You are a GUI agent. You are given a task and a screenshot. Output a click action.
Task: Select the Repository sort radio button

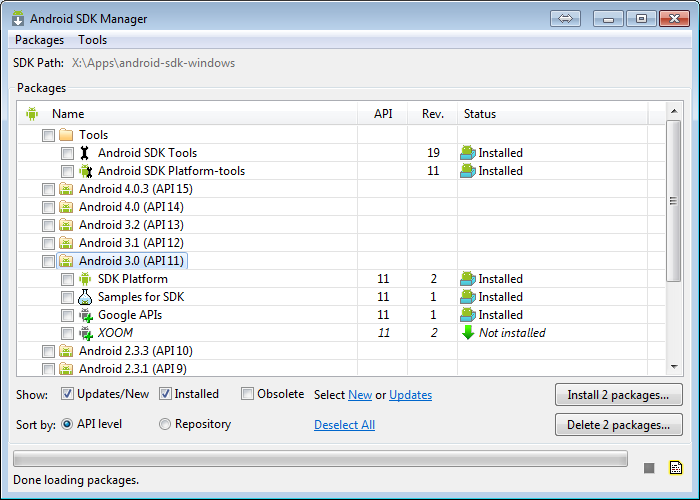165,424
